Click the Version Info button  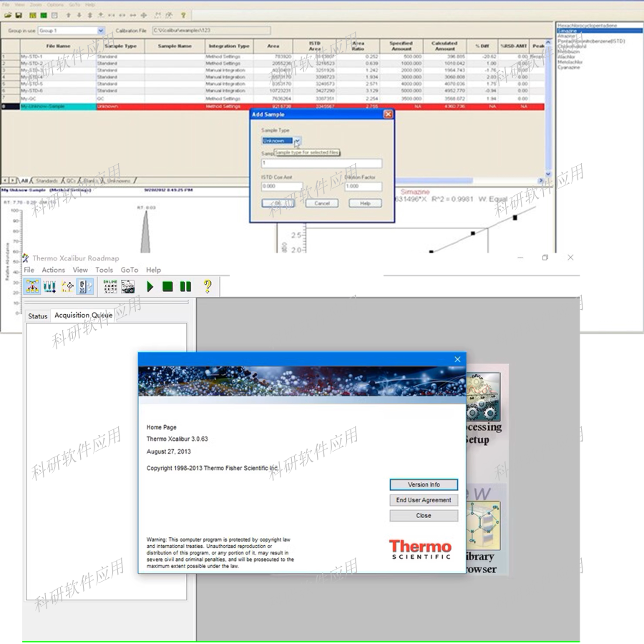point(424,484)
